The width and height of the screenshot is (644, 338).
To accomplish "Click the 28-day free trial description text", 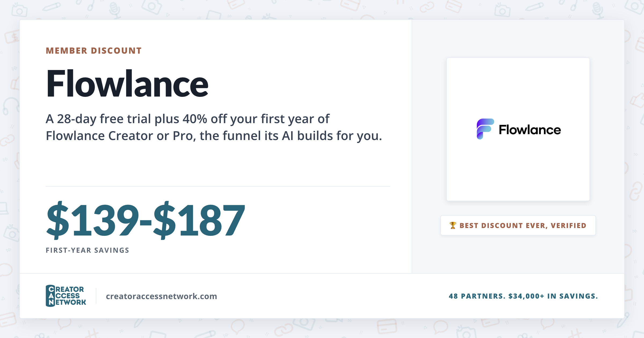I will 214,127.
